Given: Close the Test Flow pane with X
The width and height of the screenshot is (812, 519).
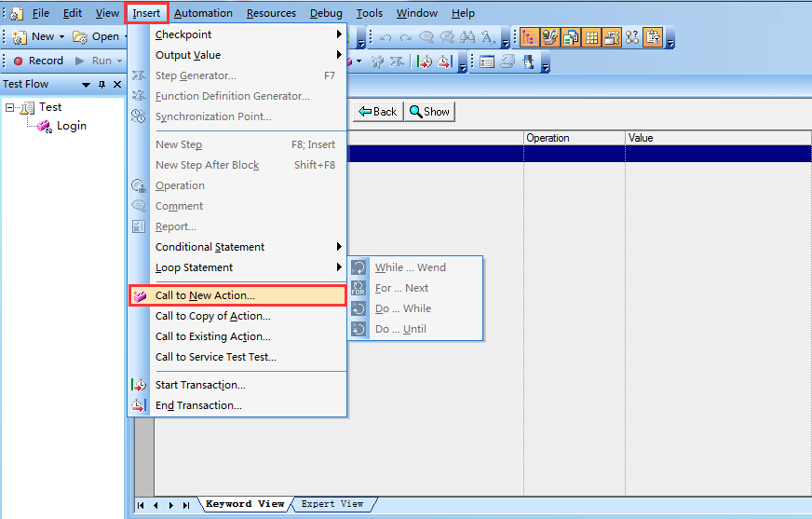Looking at the screenshot, I should 117,84.
